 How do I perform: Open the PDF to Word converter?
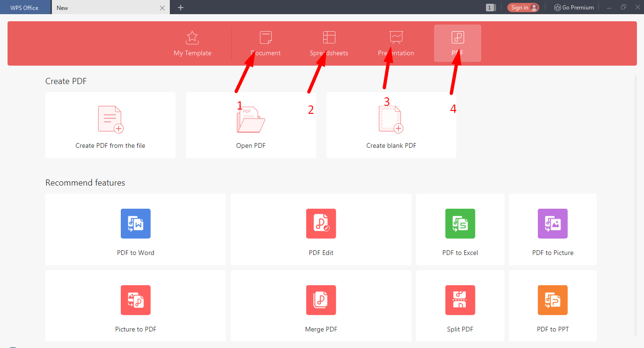click(x=135, y=229)
